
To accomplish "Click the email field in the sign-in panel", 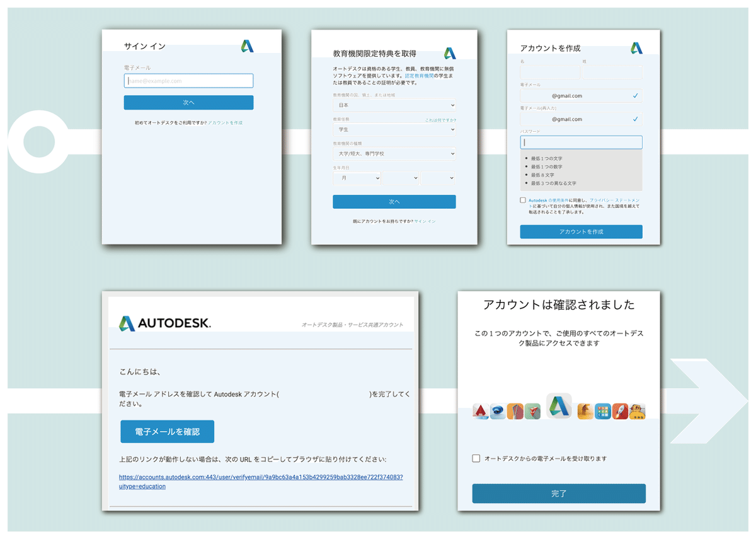I will coord(188,81).
